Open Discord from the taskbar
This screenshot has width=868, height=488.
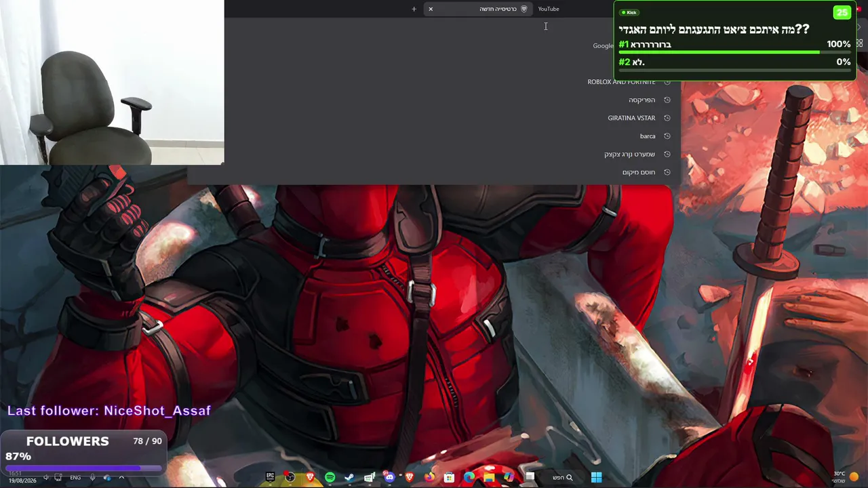pyautogui.click(x=389, y=477)
